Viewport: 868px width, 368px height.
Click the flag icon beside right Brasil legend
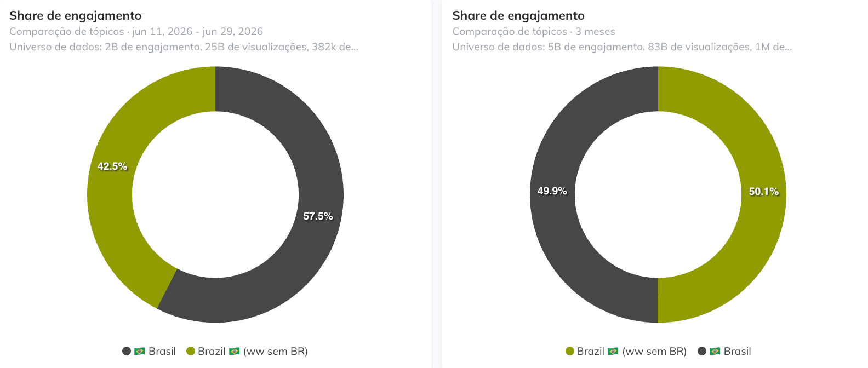coord(715,351)
